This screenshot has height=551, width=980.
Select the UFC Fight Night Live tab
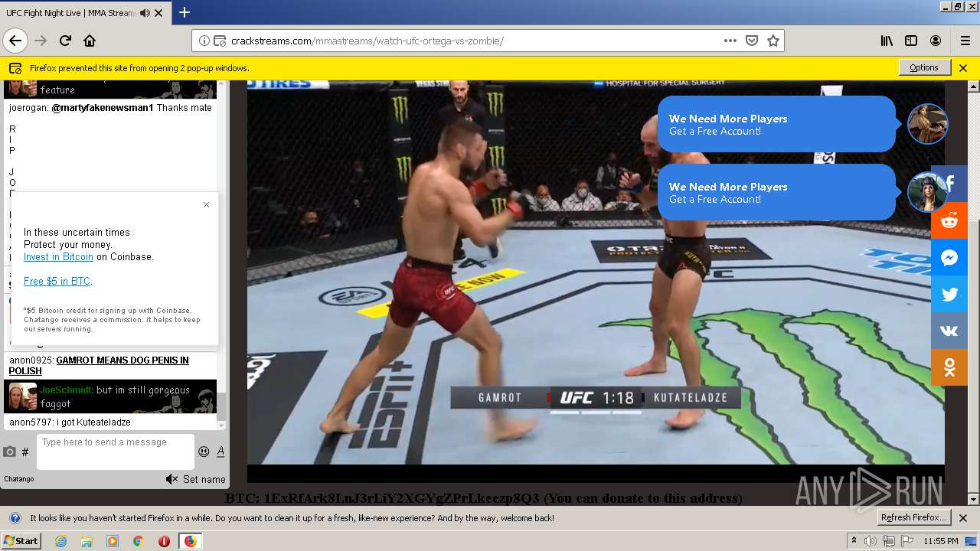(84, 13)
